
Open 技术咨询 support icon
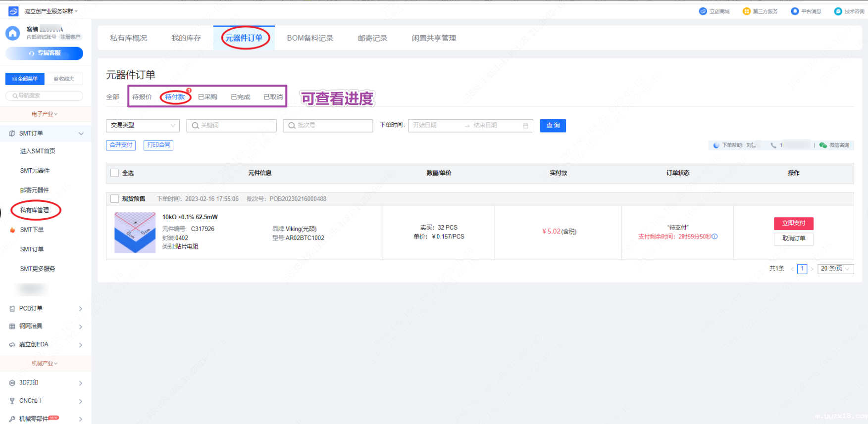tap(838, 11)
